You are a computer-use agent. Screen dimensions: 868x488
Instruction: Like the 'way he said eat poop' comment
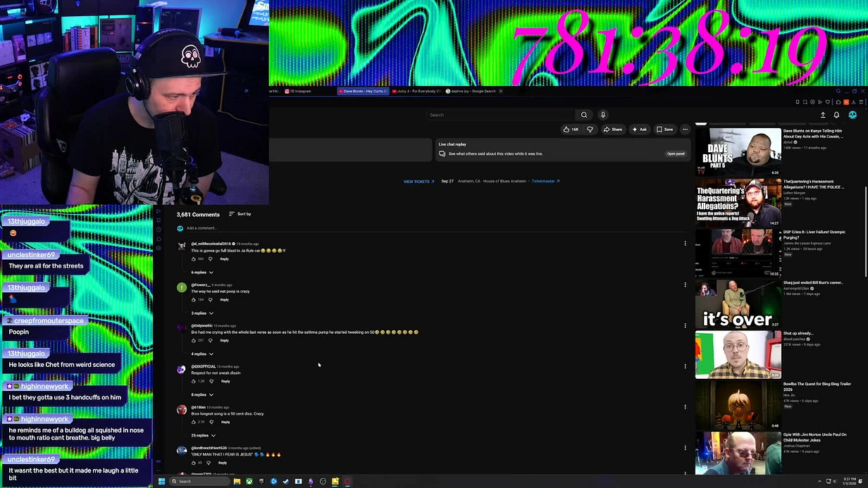point(194,299)
